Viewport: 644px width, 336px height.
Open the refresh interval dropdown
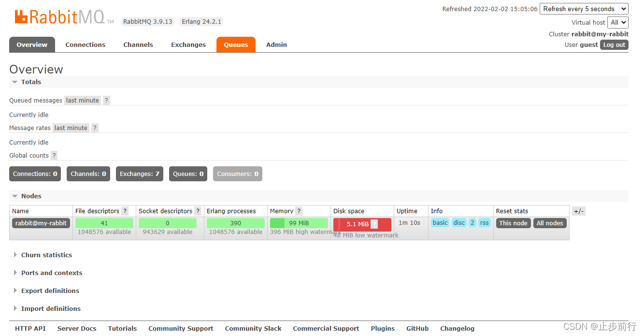pyautogui.click(x=584, y=9)
